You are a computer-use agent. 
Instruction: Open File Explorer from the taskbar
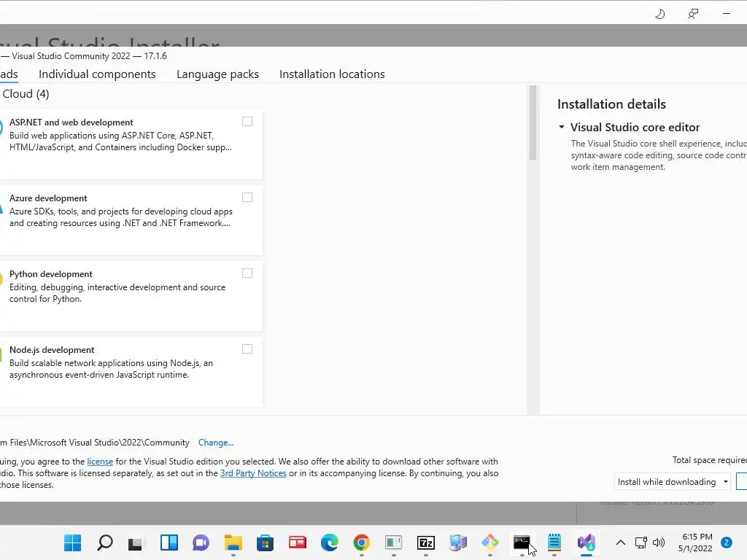click(233, 542)
